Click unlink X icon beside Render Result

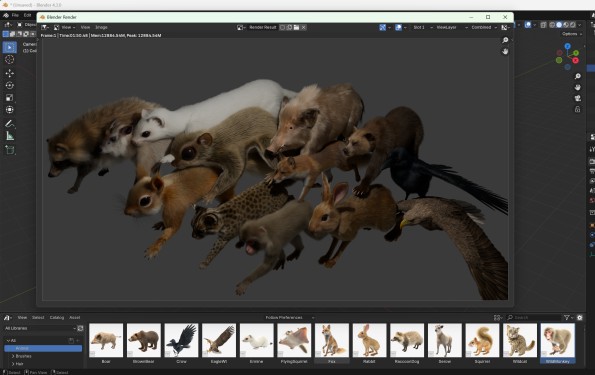click(304, 27)
